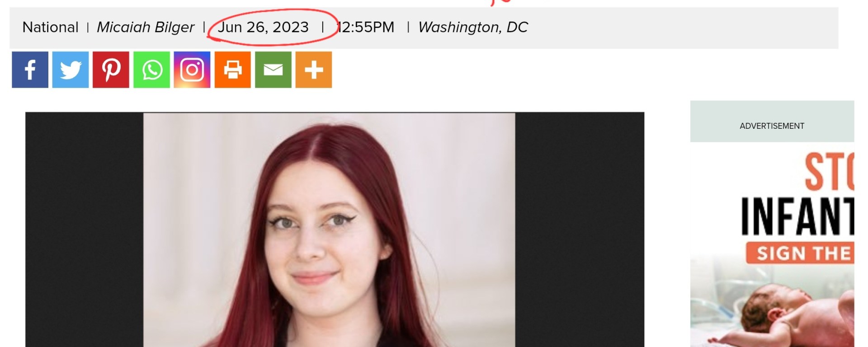Screen dimensions: 868x347
Task: Click the Jun 26, 2023 date
Action: pos(263,28)
